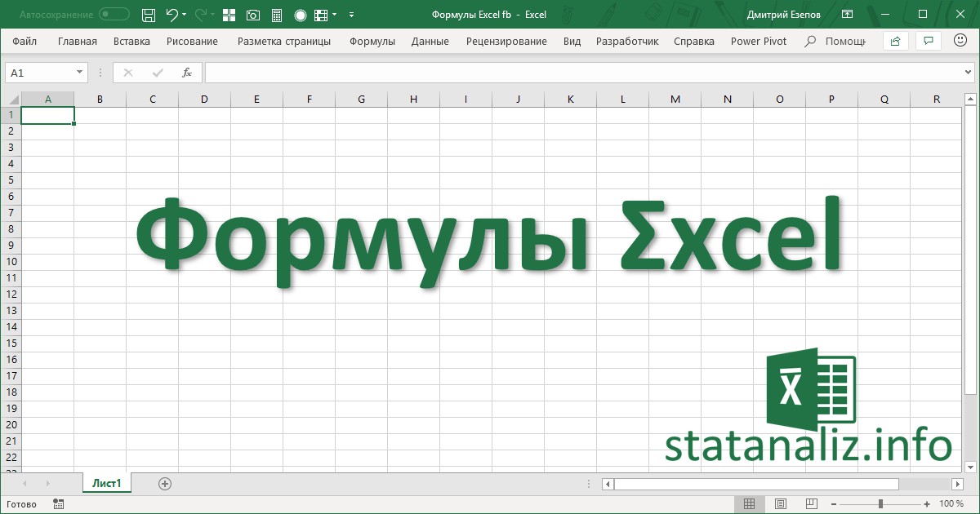Screen dimensions: 980x514
Task: Select the Лист1 sheet tab
Action: (107, 483)
